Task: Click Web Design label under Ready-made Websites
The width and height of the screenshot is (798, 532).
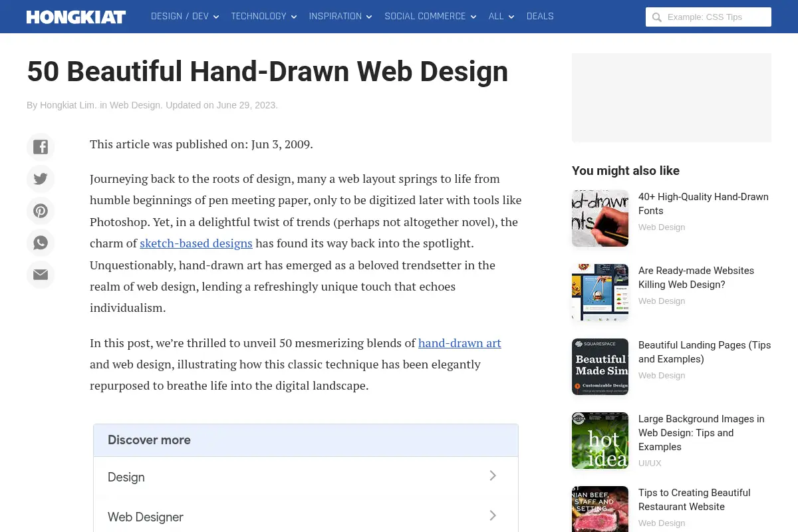Action: coord(662,301)
